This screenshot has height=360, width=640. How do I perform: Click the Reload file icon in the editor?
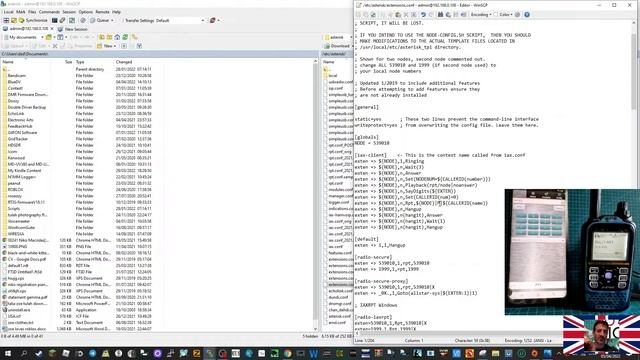pos(373,15)
